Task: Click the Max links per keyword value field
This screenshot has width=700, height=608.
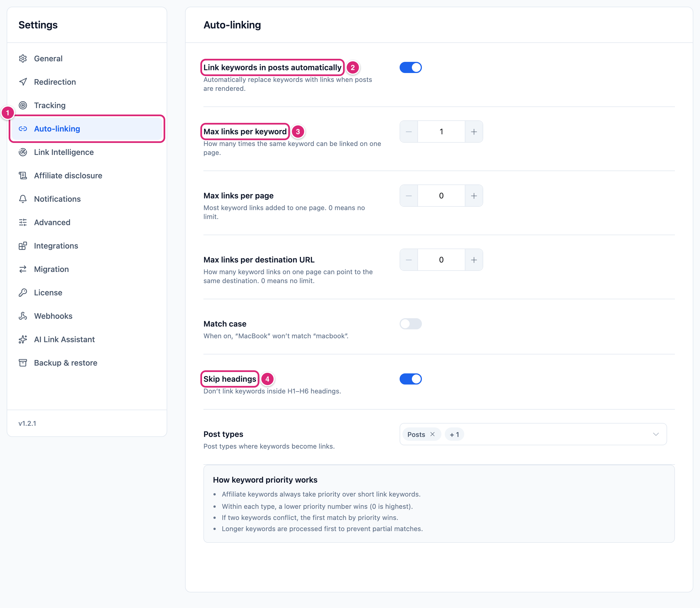Action: pyautogui.click(x=441, y=132)
